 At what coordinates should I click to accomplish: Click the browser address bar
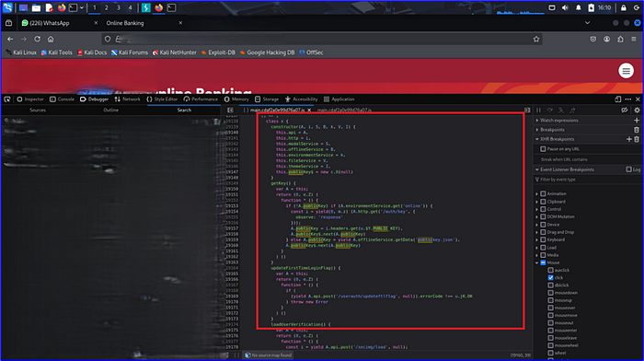coord(322,39)
